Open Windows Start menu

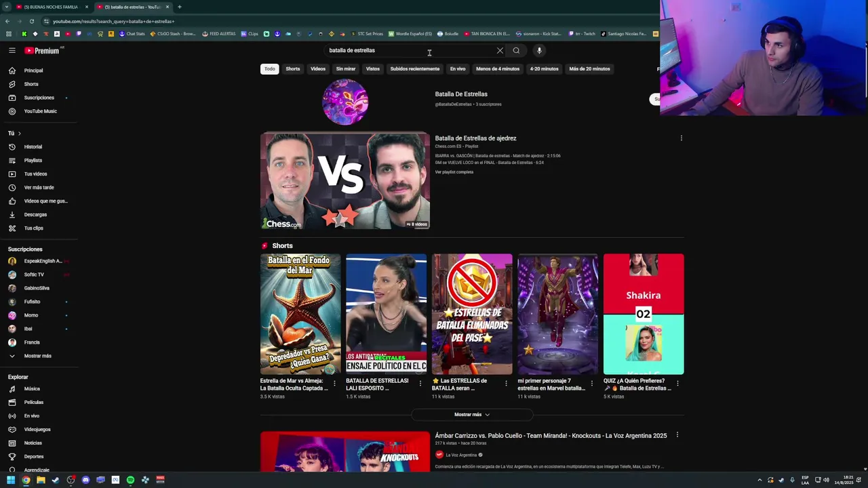coord(11,480)
